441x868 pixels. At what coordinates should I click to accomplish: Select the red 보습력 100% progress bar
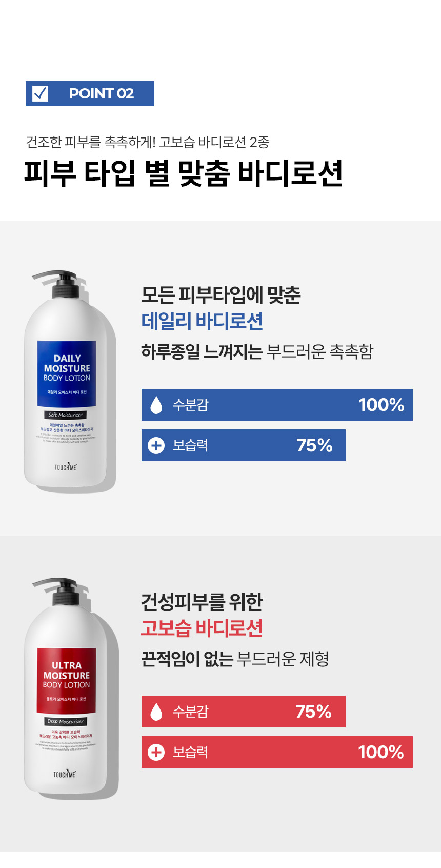click(x=277, y=752)
